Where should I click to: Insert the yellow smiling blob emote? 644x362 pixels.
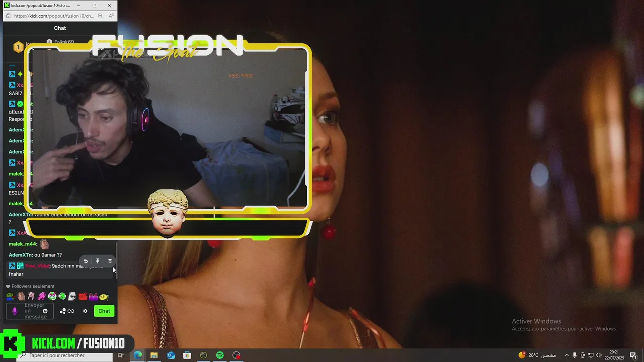click(104, 296)
